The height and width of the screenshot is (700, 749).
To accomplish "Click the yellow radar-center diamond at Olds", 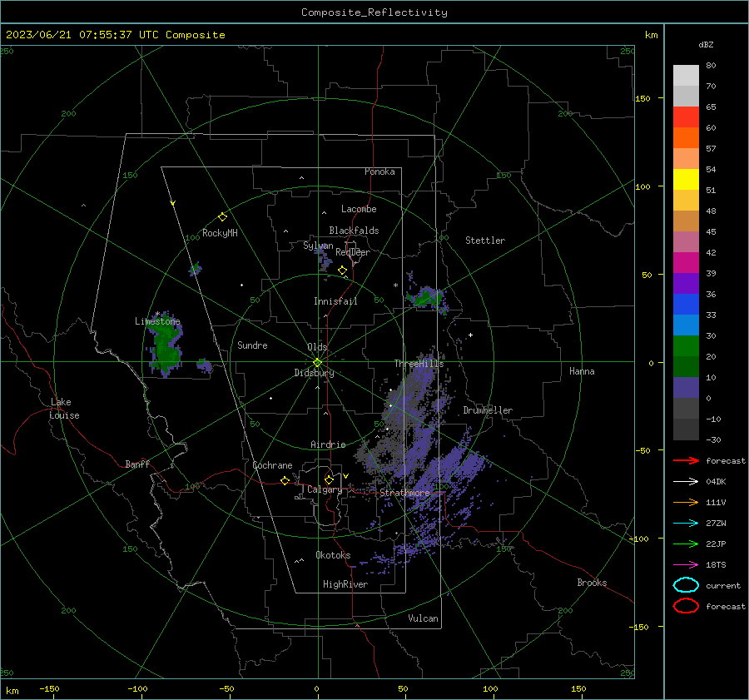I will click(x=317, y=363).
